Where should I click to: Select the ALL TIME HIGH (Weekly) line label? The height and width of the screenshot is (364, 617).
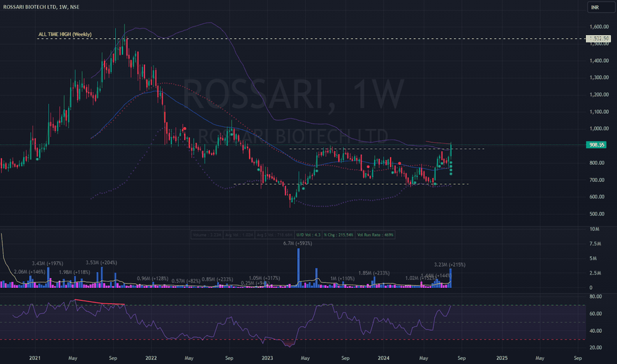point(65,34)
